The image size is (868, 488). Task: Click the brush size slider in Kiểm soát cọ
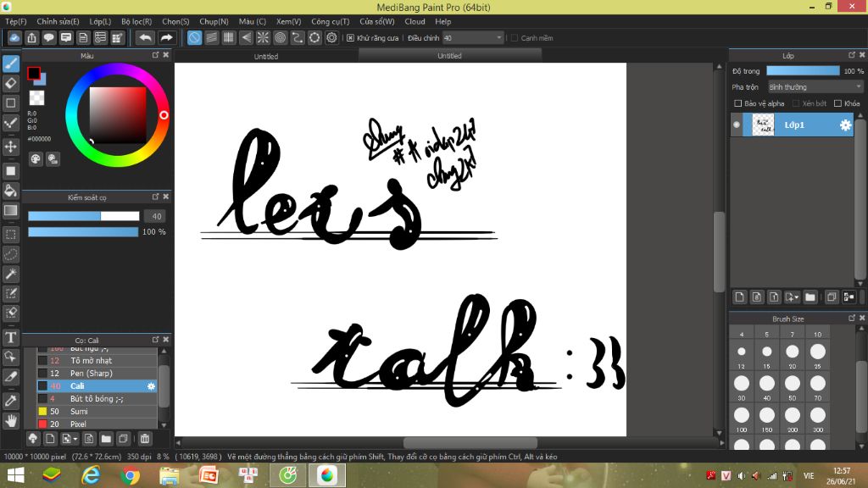[x=84, y=216]
